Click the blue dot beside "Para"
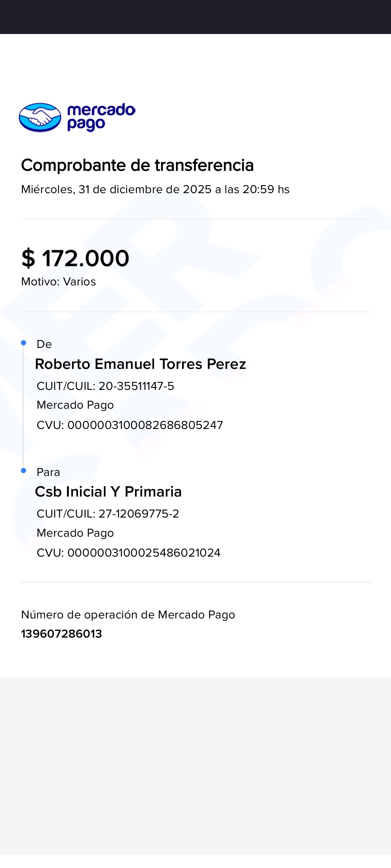Viewport: 391px width, 868px height. 24,471
